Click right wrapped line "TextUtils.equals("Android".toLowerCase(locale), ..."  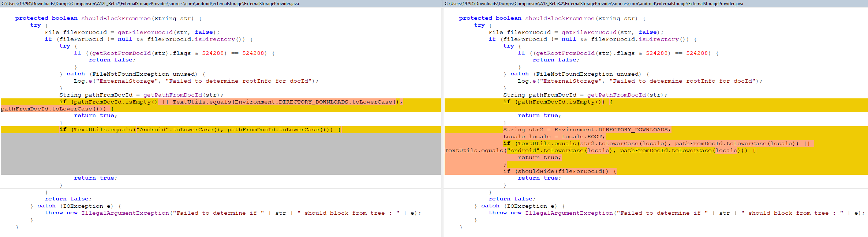(x=600, y=150)
